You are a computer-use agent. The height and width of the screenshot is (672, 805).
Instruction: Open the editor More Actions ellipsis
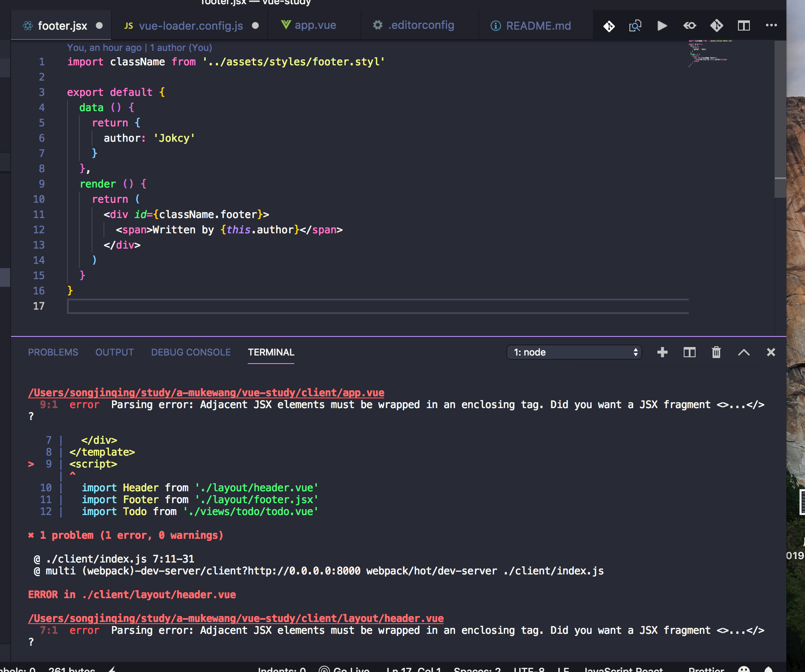click(x=771, y=25)
